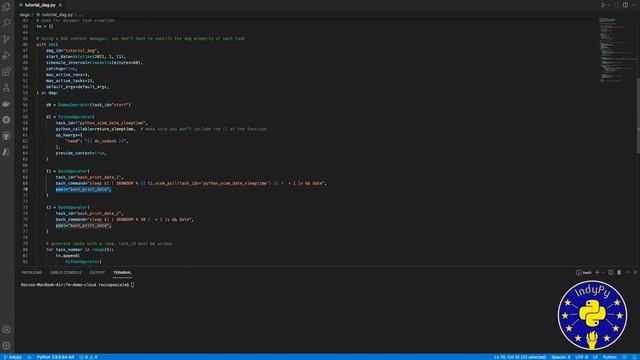Run Python file with the play icon
Screen dimensions: 640x360
[603, 5]
